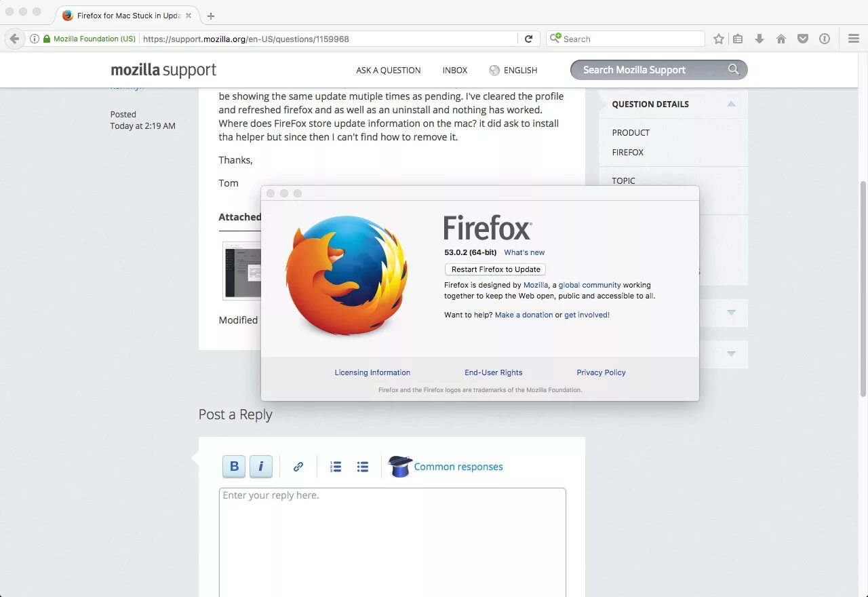Open End-User Rights link
Screen dimensions: 868x597
[x=494, y=372]
